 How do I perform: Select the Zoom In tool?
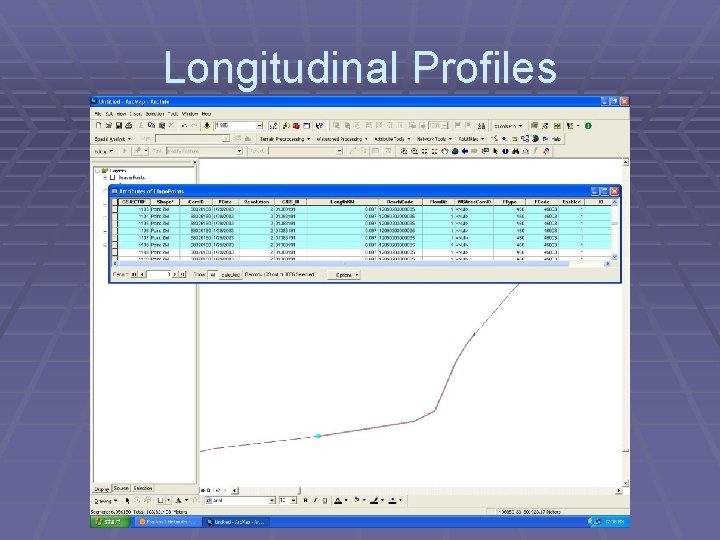pos(404,151)
